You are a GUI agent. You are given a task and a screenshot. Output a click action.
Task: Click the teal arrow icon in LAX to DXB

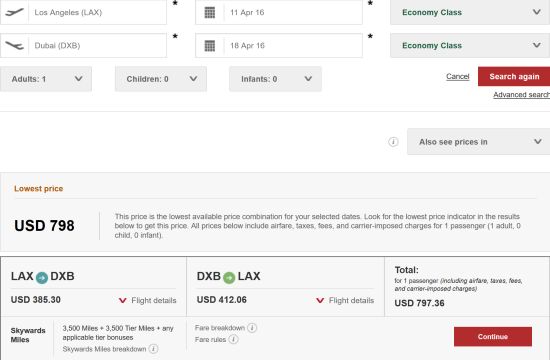point(42,278)
